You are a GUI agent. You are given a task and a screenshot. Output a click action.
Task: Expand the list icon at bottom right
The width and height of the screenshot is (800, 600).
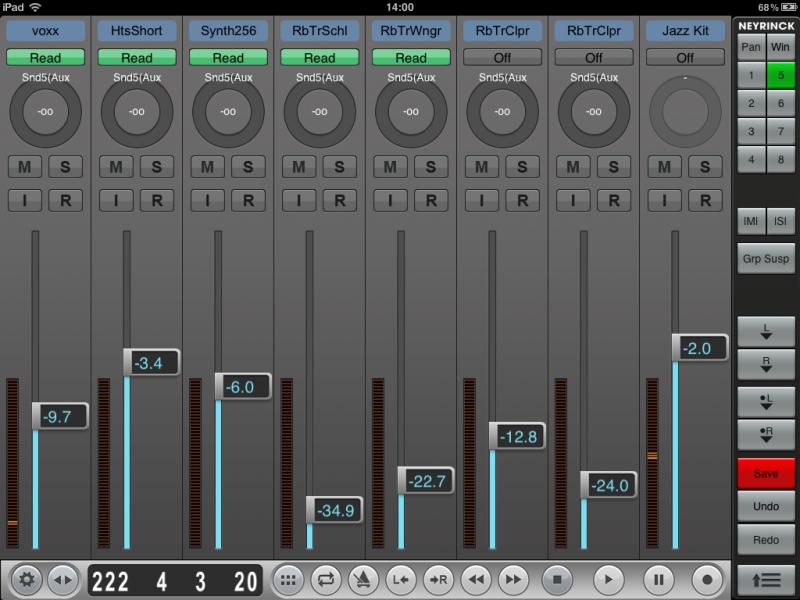(x=766, y=580)
